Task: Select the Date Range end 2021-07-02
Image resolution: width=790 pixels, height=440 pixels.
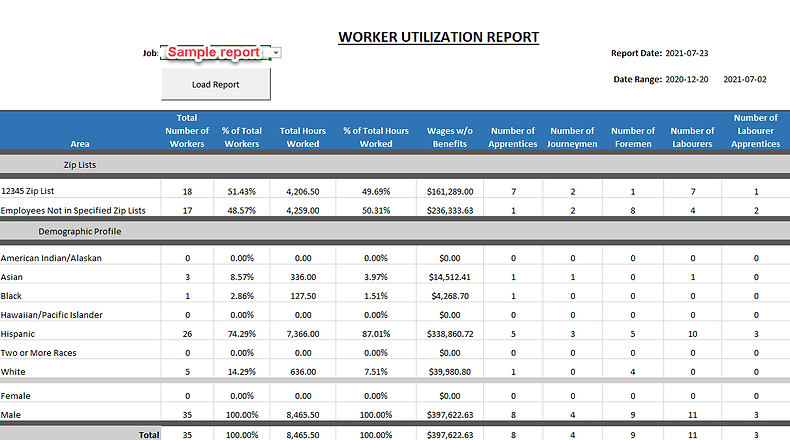Action: pos(745,79)
